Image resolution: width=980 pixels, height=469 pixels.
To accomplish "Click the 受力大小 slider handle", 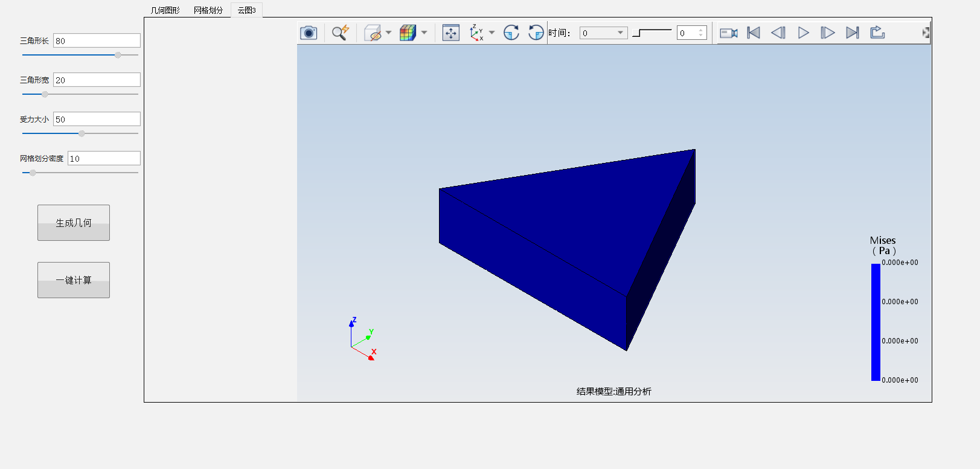I will click(x=82, y=133).
